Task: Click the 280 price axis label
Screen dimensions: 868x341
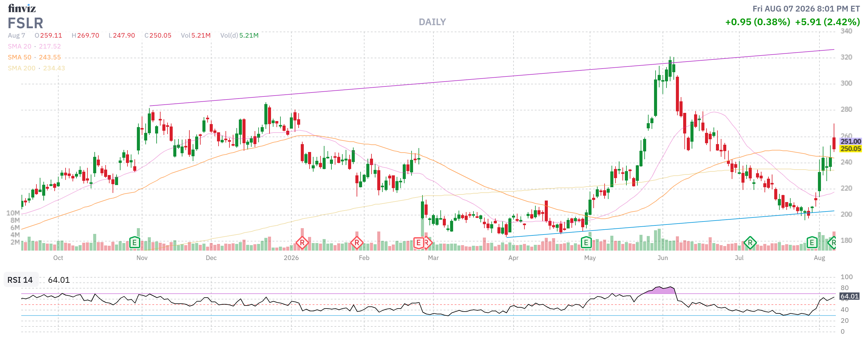Action: [x=846, y=110]
